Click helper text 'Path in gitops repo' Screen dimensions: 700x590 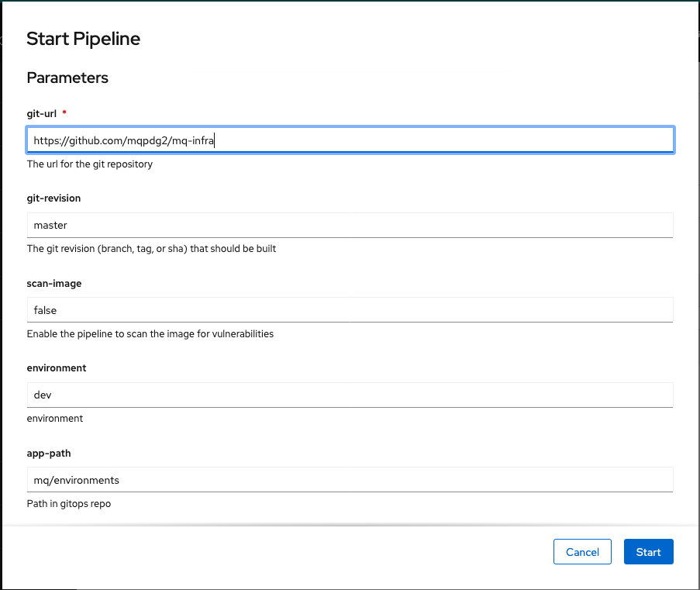69,504
